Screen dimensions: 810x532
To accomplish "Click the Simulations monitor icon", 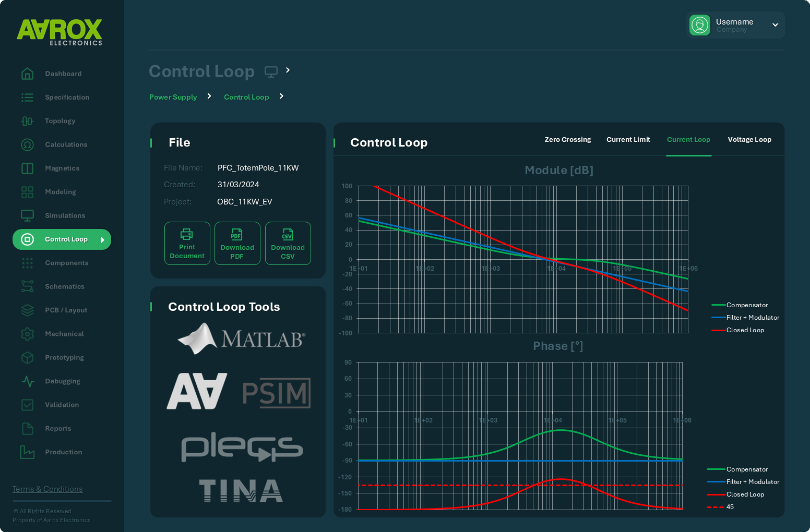I will pyautogui.click(x=27, y=215).
